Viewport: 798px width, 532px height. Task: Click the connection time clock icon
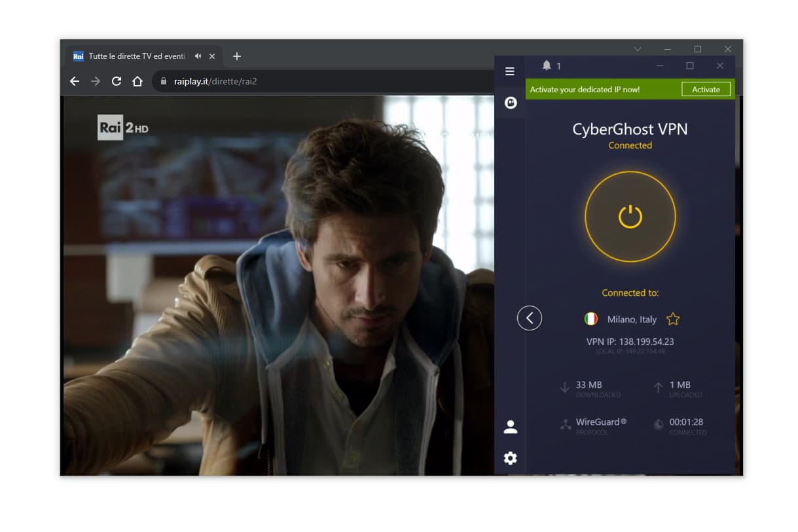click(658, 425)
